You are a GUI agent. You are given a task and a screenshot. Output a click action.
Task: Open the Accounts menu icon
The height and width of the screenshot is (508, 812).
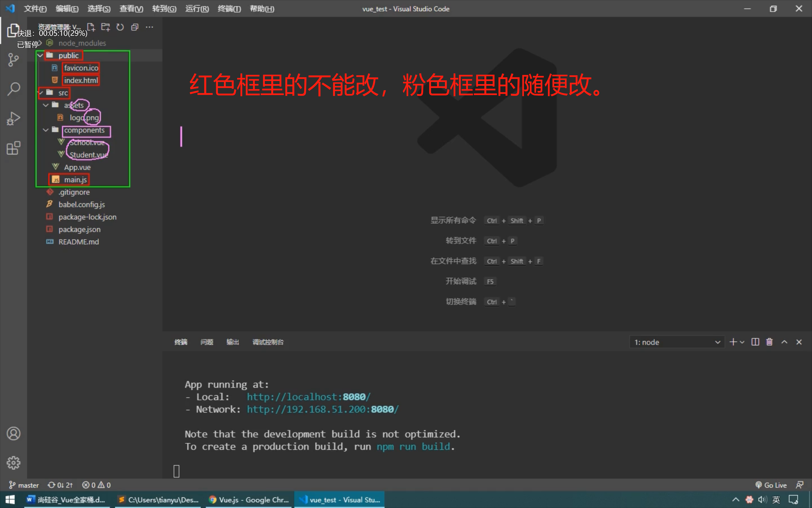click(x=14, y=433)
